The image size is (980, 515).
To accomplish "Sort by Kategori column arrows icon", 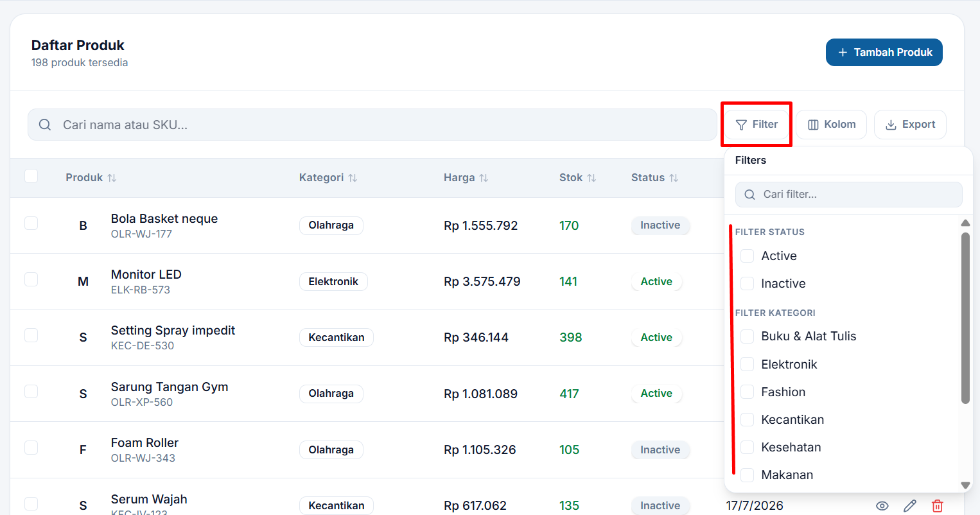I will tap(353, 178).
